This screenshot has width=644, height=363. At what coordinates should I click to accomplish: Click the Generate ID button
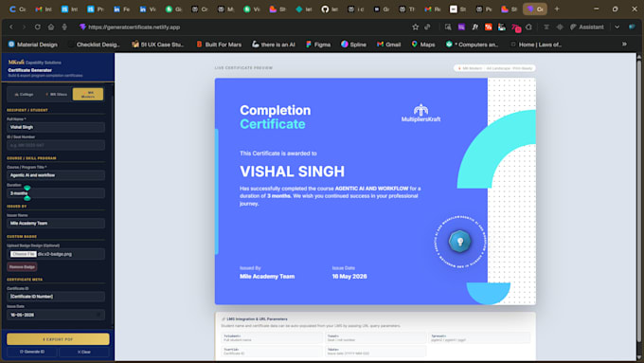coord(32,352)
